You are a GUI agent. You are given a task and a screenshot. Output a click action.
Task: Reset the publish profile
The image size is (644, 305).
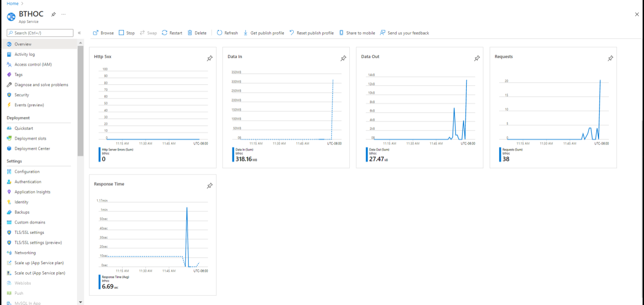(311, 33)
